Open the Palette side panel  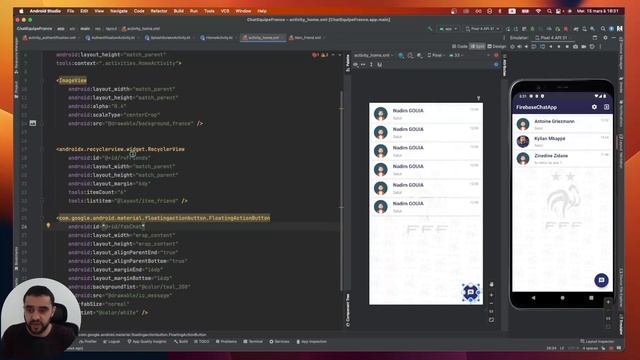348,63
